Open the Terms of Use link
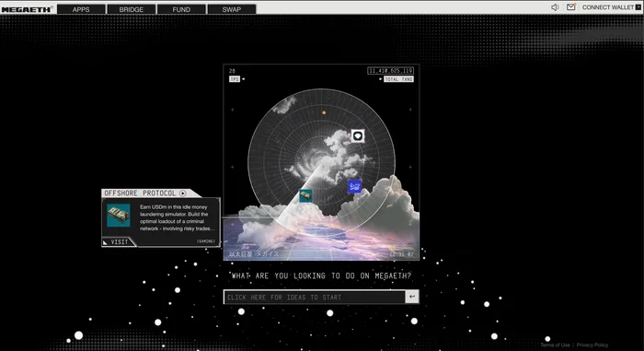 pyautogui.click(x=555, y=345)
